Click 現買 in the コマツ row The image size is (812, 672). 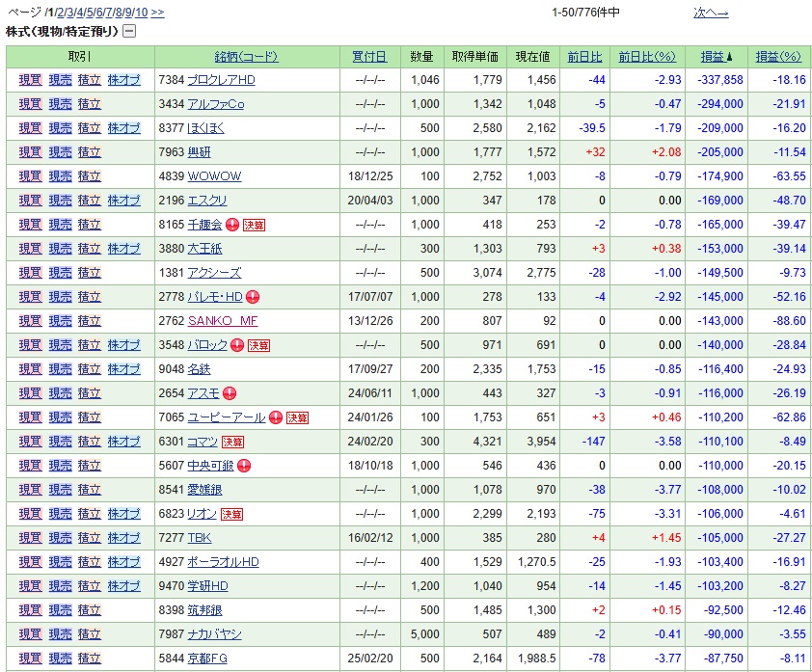(30, 442)
